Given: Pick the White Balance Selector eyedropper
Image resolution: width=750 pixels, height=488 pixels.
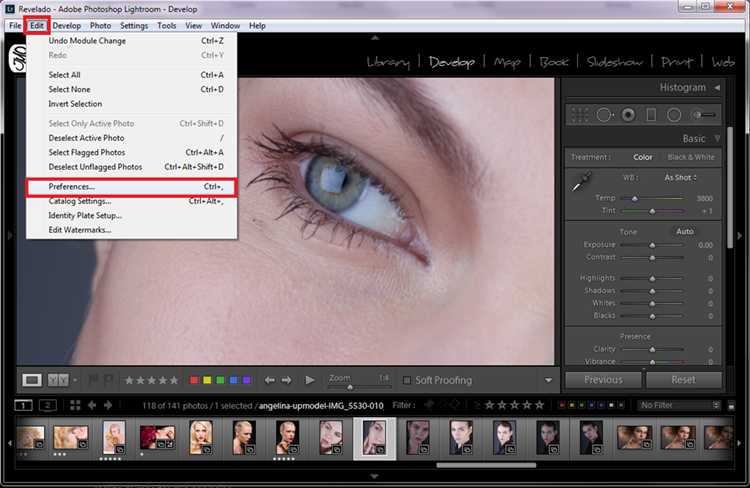Looking at the screenshot, I should [582, 182].
